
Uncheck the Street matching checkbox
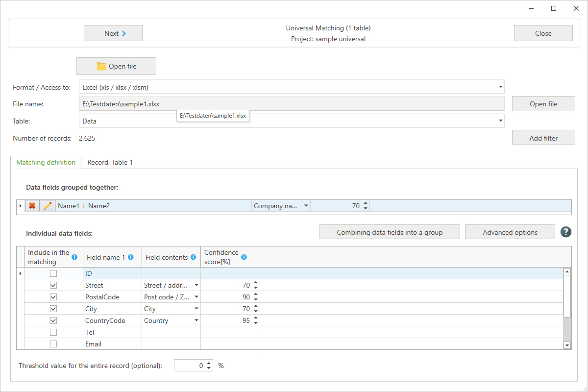pos(53,285)
